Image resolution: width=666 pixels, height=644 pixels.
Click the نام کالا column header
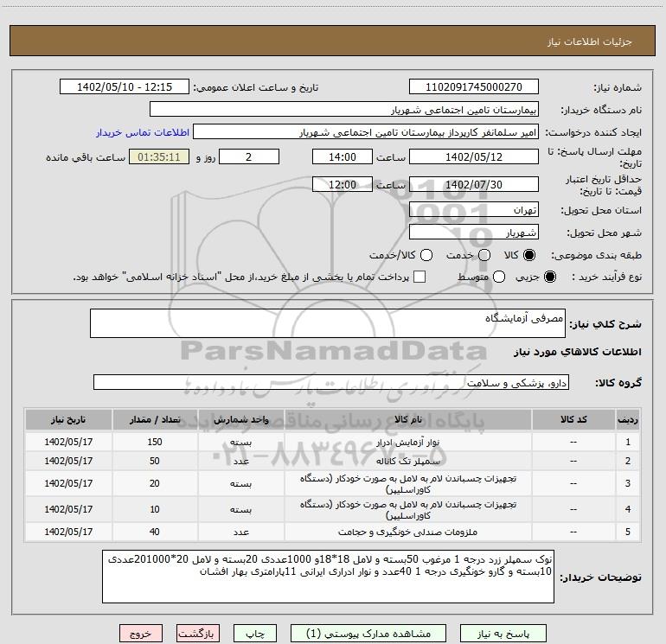pos(407,419)
